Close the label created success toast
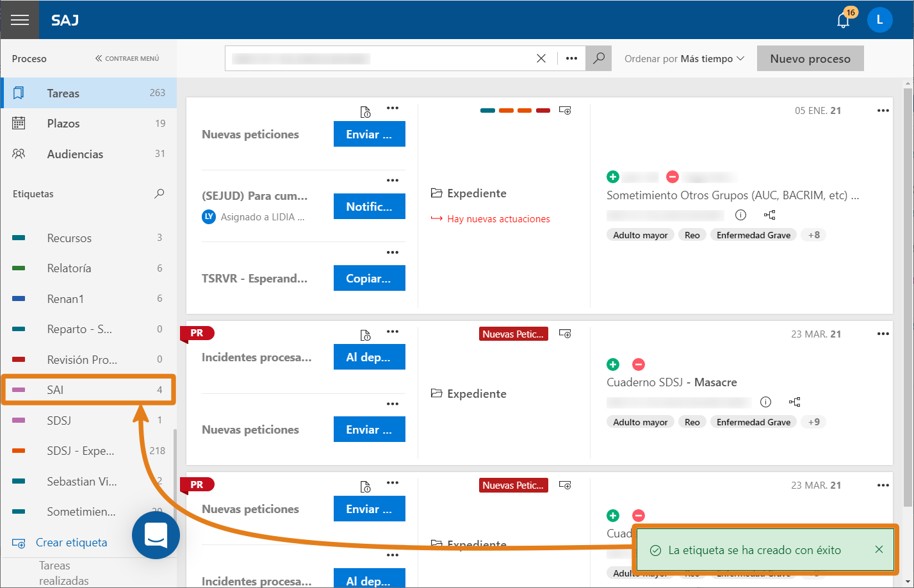The image size is (914, 588). (x=879, y=550)
